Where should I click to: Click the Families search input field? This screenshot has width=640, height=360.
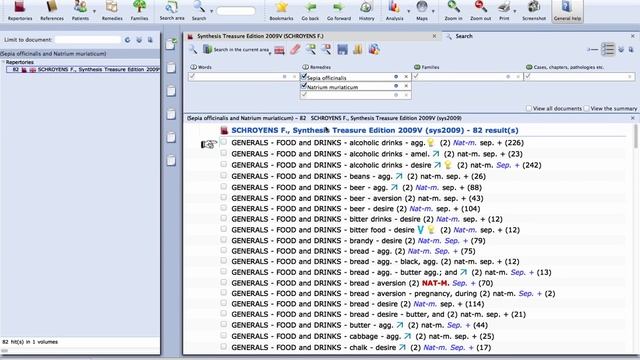coord(467,76)
